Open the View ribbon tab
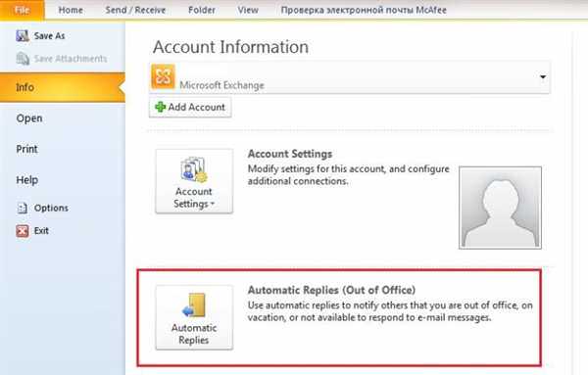Image resolution: width=588 pixels, height=375 pixels. pos(248,10)
